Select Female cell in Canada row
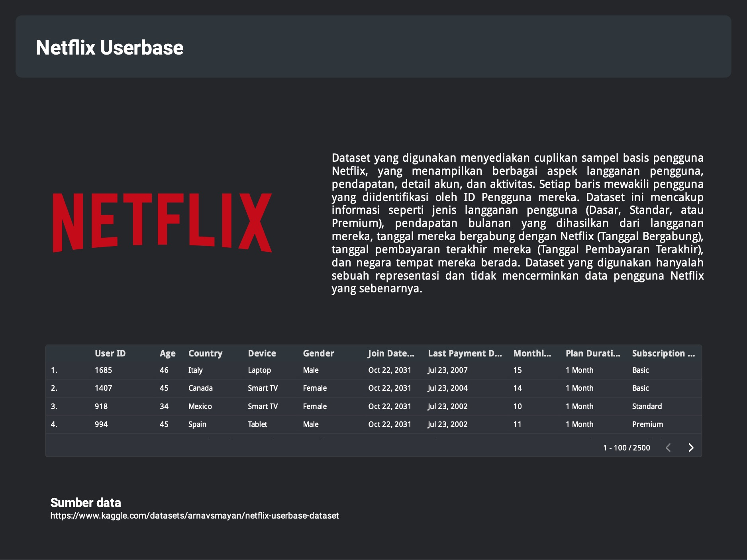Viewport: 747px width, 560px height. pyautogui.click(x=315, y=388)
